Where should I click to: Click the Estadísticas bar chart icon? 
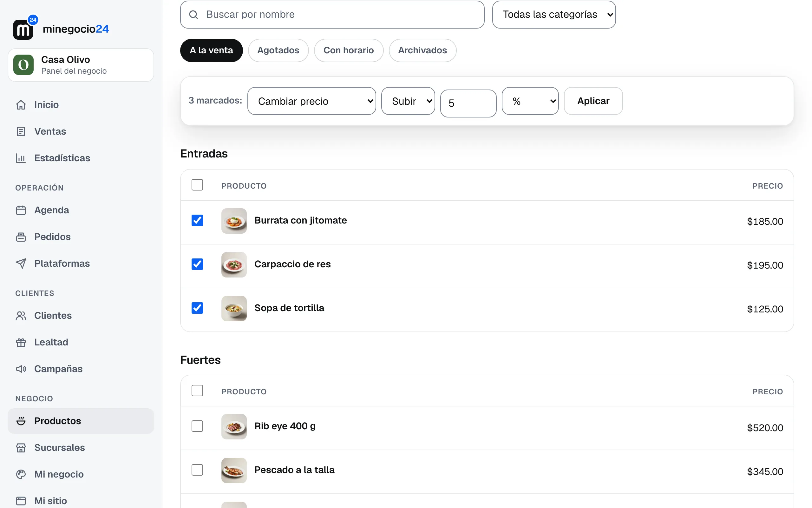coord(21,158)
